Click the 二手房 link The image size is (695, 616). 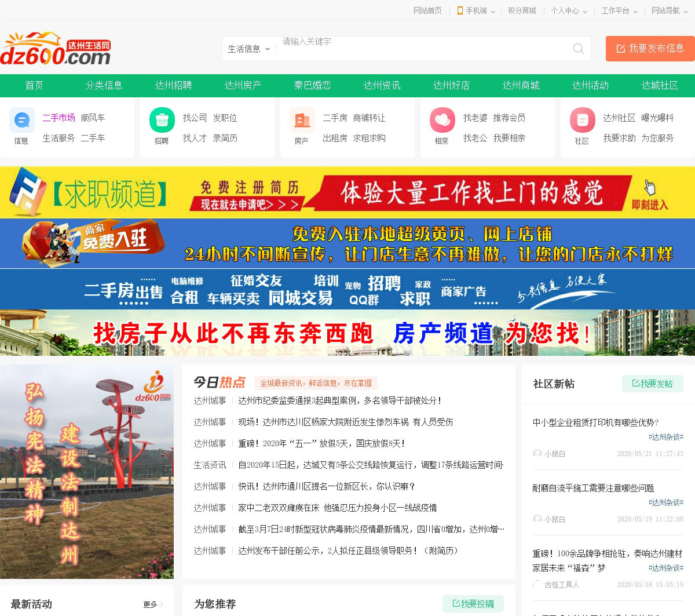335,118
